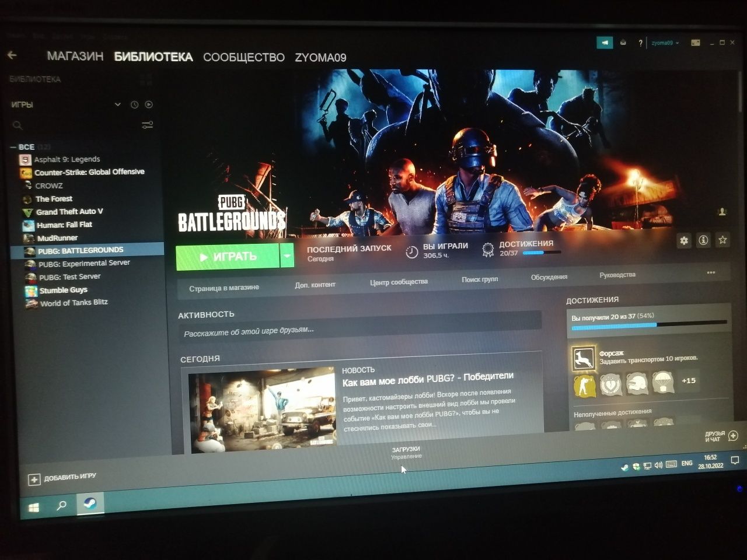This screenshot has width=747, height=560.
Task: Open the lobby news thumbnail image
Action: (x=262, y=408)
